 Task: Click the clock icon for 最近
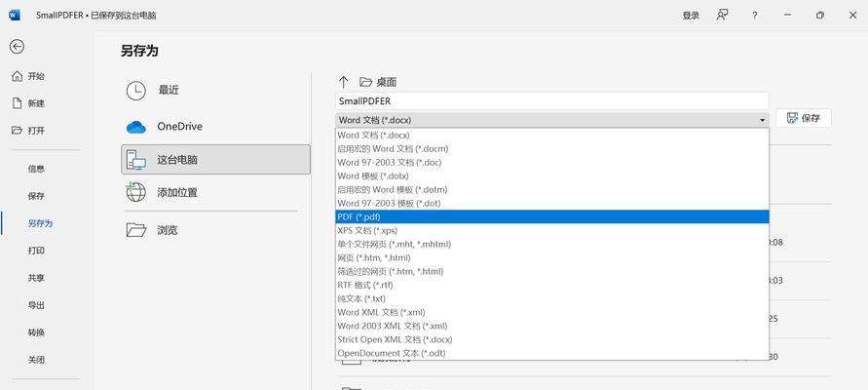click(x=136, y=91)
